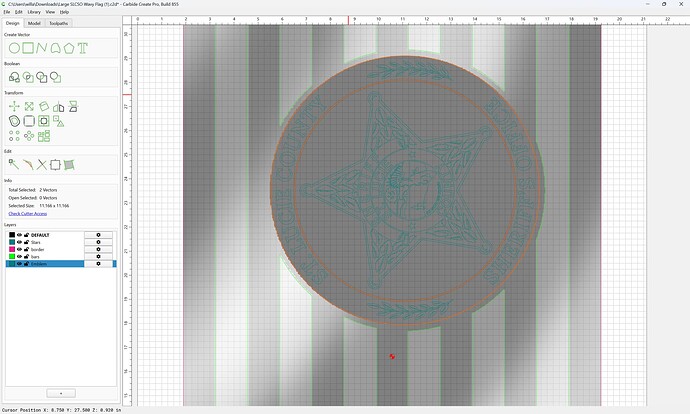
Task: Select the Text creation tool
Action: [82, 48]
